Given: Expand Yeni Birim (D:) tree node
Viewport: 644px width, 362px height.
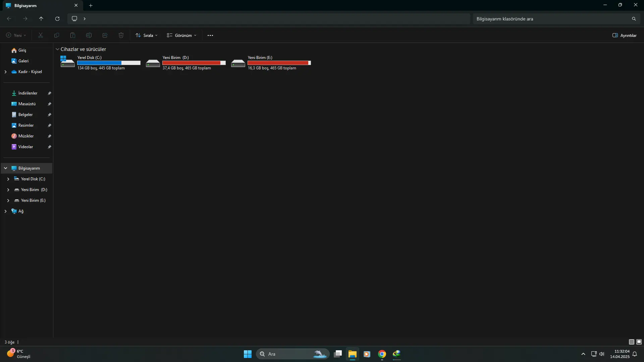Looking at the screenshot, I should tap(8, 190).
